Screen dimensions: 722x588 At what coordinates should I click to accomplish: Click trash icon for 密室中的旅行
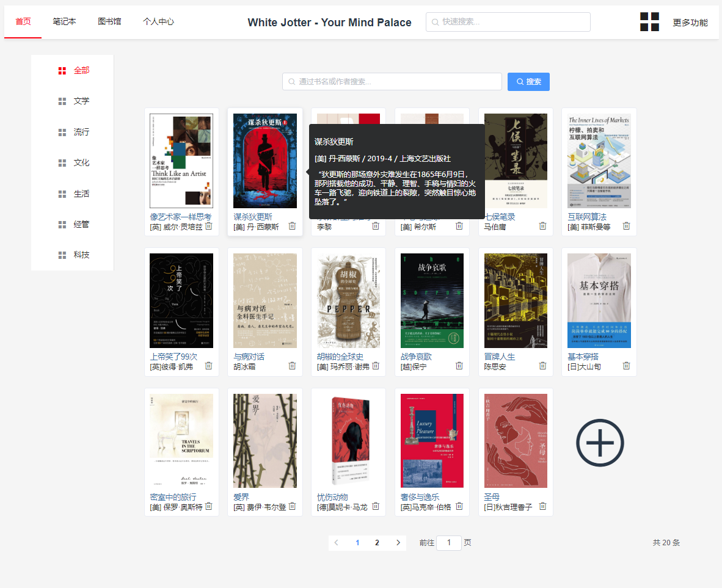pos(208,507)
